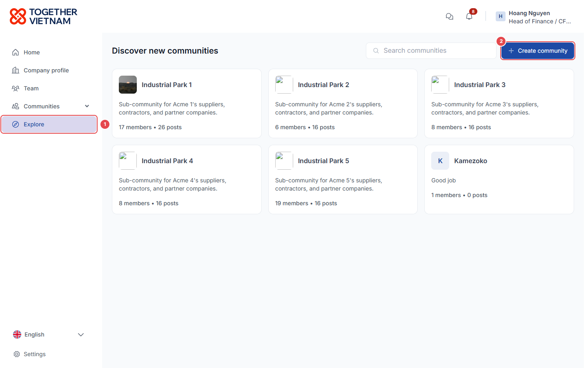Open Company profile page
588x368 pixels.
49,70
